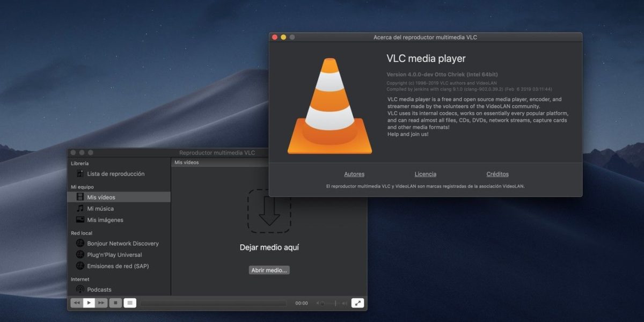Image resolution: width=644 pixels, height=322 pixels.
Task: Click the Stop playback button
Action: (115, 303)
